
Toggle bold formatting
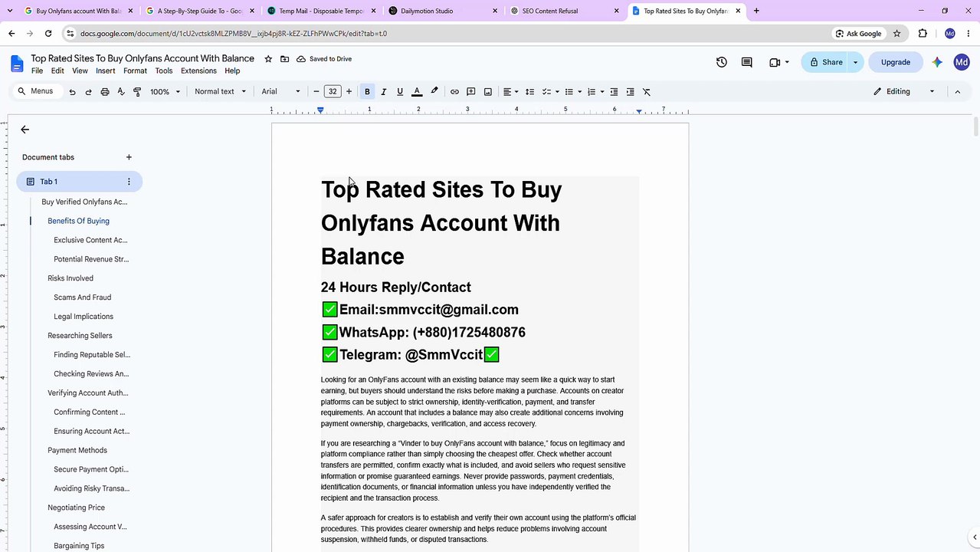coord(367,92)
